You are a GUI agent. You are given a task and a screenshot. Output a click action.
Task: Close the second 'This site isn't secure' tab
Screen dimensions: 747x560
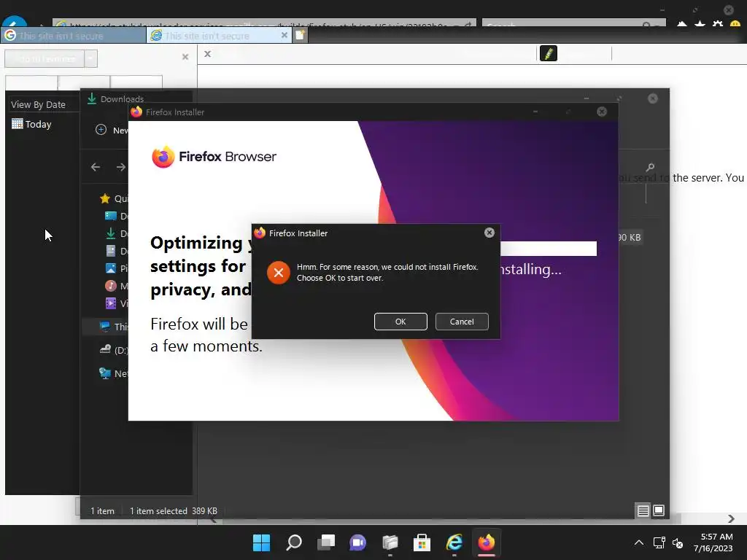[x=285, y=35]
